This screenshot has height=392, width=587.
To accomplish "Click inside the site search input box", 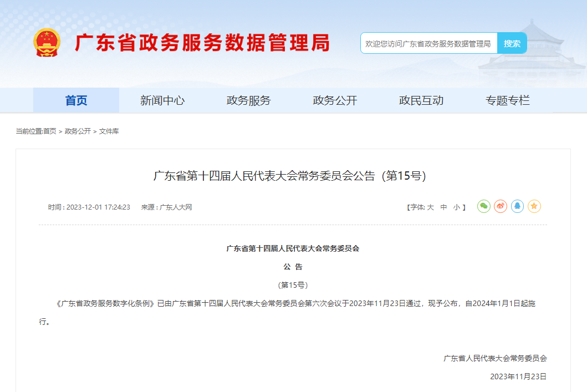I will click(430, 43).
